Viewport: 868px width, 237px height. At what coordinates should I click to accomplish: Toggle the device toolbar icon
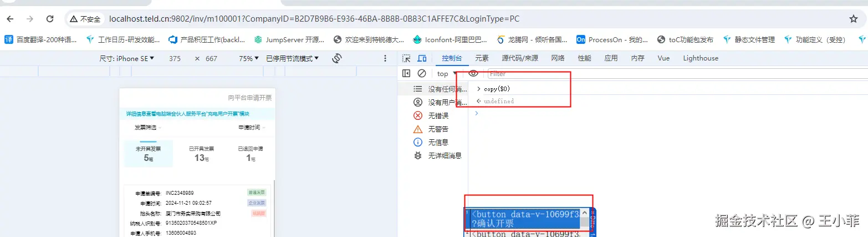[422, 58]
